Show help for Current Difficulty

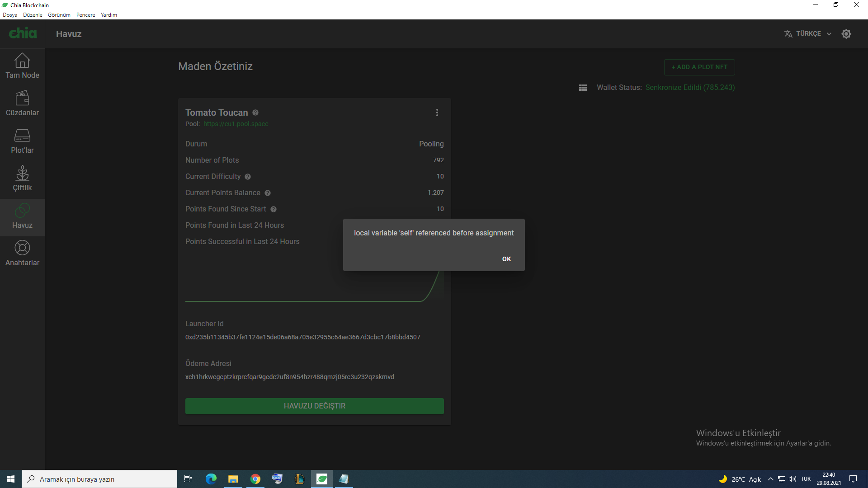248,177
